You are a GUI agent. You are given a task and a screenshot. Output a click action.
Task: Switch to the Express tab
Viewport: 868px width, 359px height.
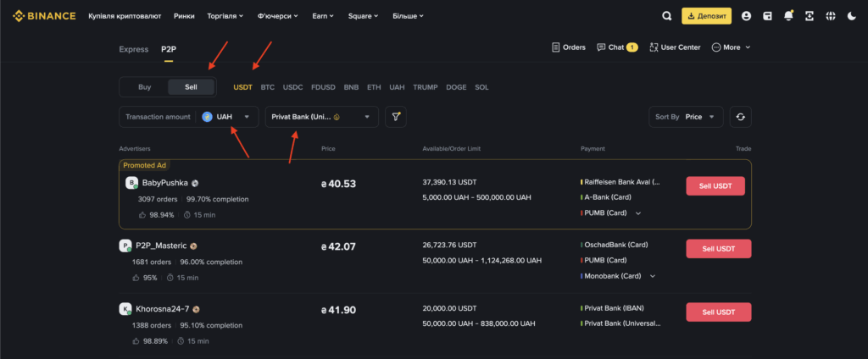point(133,48)
